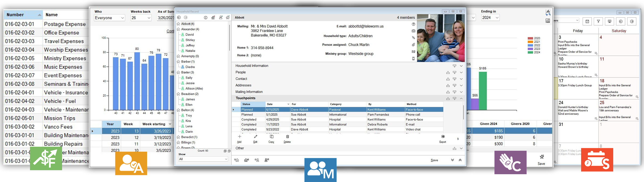Click the back arrow in Household Record
This screenshot has width=644, height=182.
point(179,17)
